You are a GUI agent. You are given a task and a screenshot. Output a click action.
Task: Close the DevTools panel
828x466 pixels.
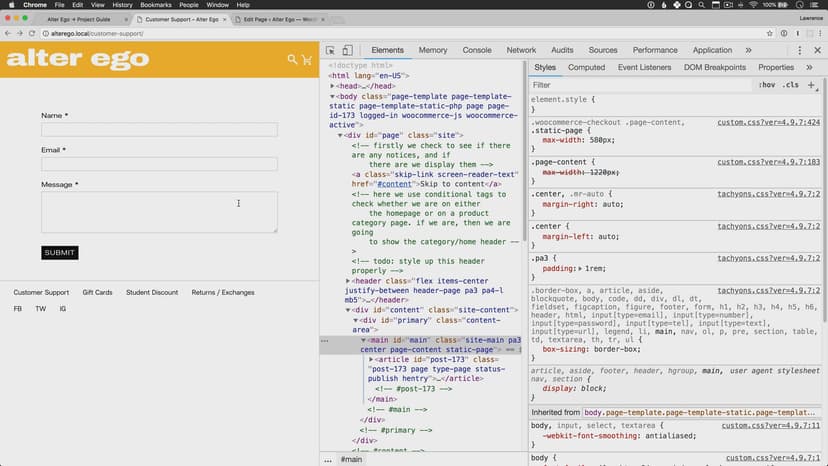coord(817,50)
